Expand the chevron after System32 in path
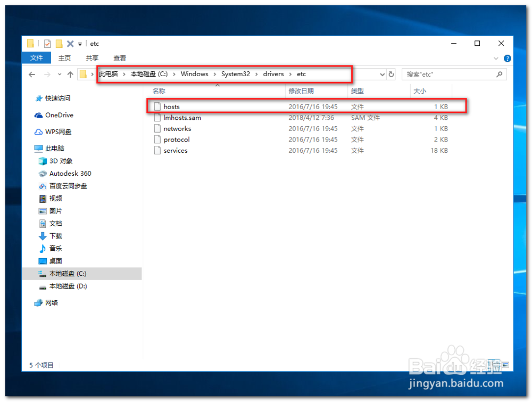The width and height of the screenshot is (532, 402). point(256,75)
